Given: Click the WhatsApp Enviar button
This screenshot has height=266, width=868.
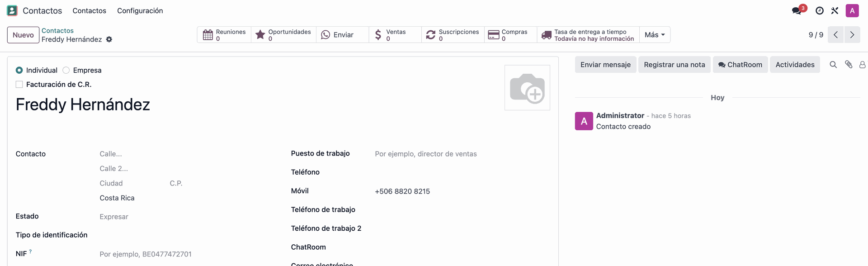Looking at the screenshot, I should point(342,35).
